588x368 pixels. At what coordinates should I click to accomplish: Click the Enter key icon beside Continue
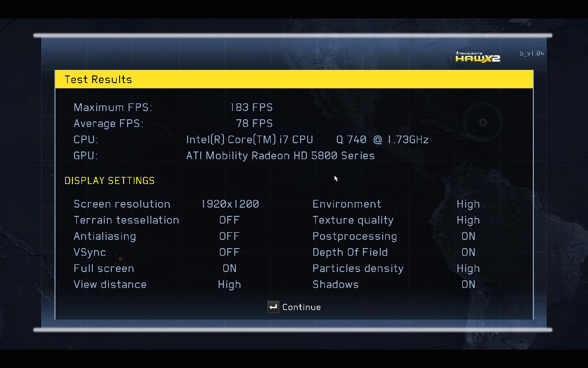point(273,307)
